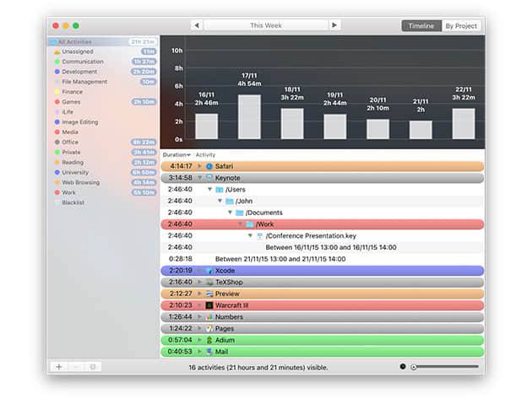Select the File Management project
Screen dimensions: 532x399
click(103, 82)
